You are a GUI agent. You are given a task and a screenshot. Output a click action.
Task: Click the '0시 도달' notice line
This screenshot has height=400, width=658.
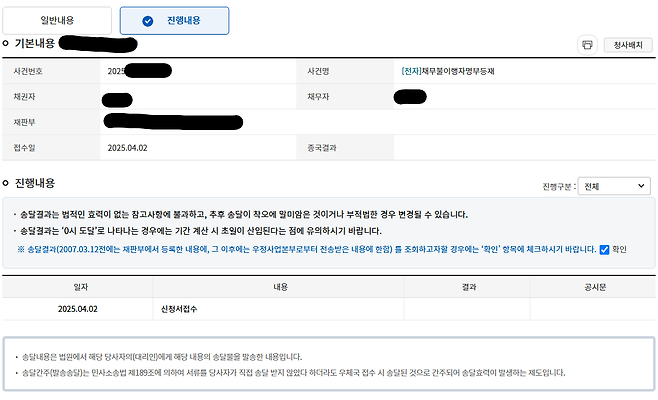pos(201,231)
